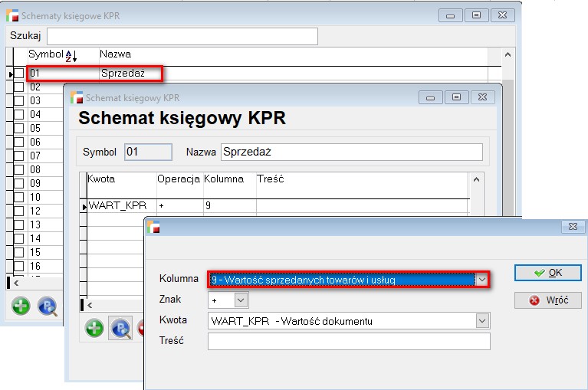Tick the checkbox for row 04

click(x=19, y=115)
